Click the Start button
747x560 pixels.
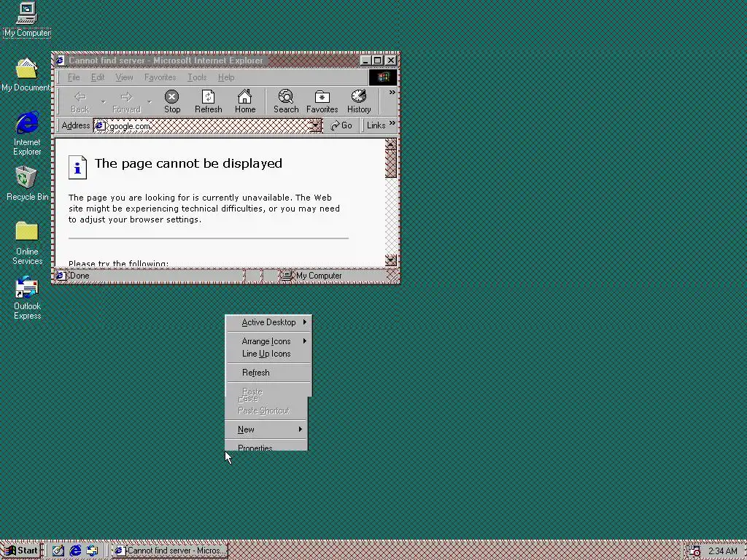[21, 551]
